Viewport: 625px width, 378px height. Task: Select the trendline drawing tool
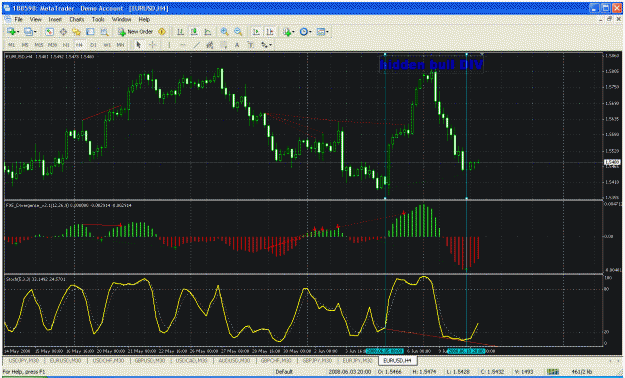(197, 45)
